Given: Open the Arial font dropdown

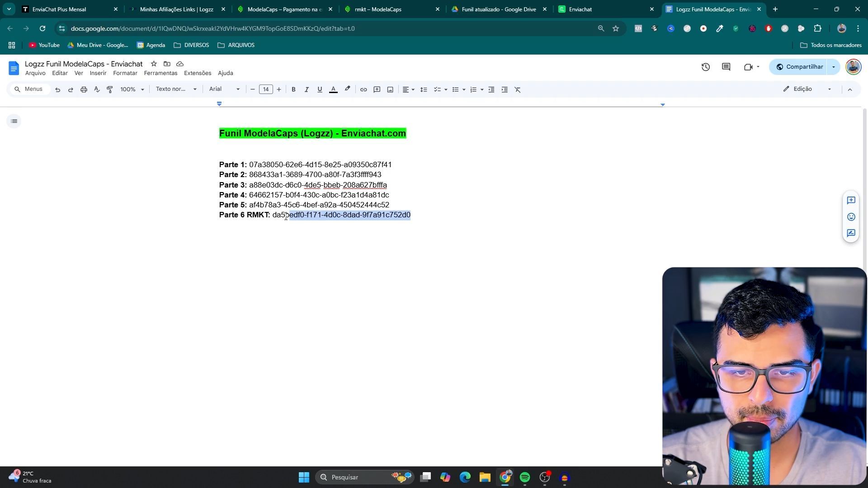Looking at the screenshot, I should [224, 89].
